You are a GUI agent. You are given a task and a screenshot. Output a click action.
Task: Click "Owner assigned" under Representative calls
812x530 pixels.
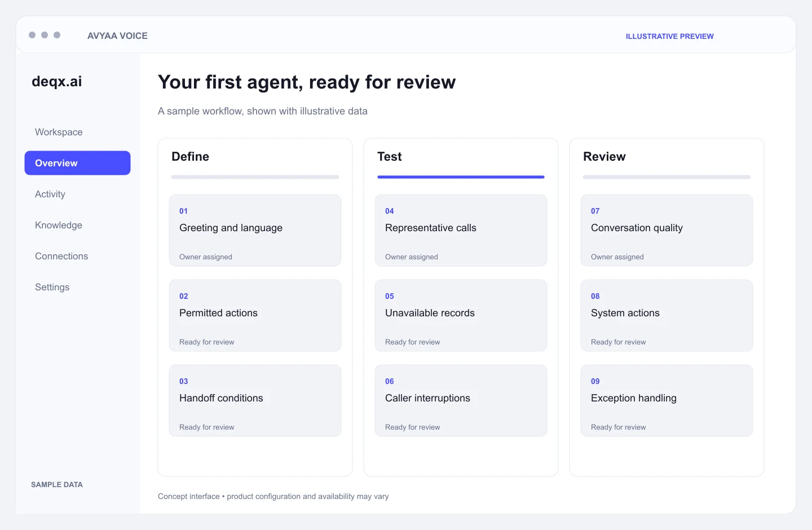click(412, 257)
